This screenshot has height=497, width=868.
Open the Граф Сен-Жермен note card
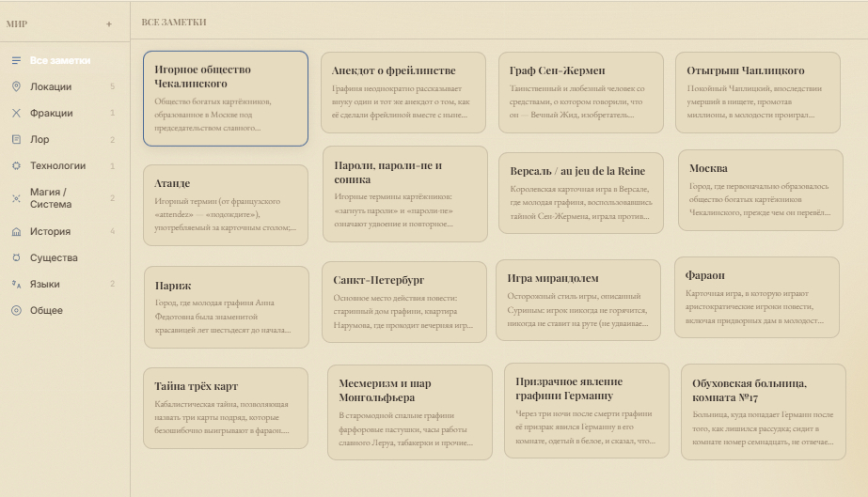580,92
